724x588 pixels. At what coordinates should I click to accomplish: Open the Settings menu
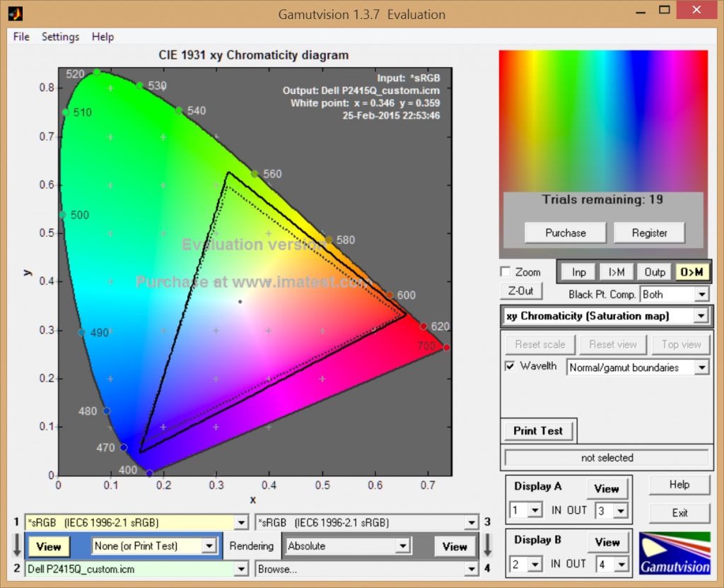60,37
